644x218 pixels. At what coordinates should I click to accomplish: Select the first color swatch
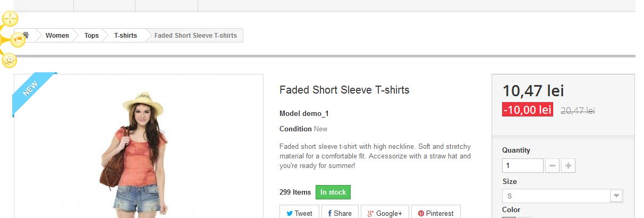coord(509,216)
